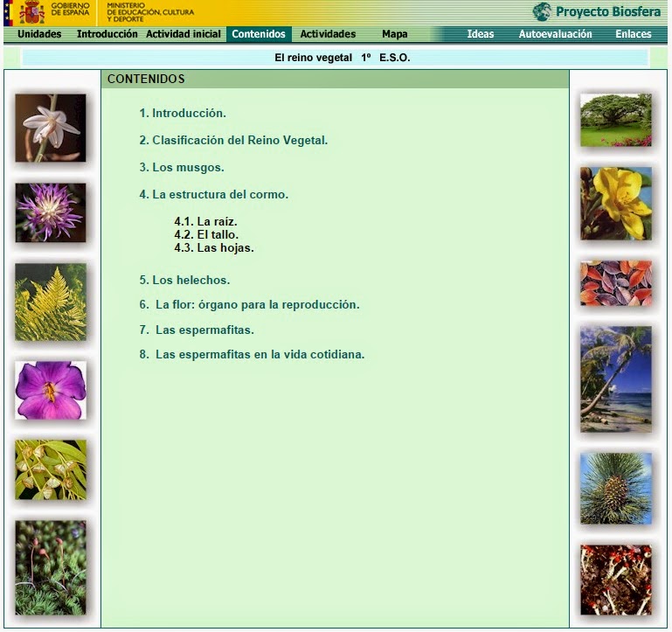The width and height of the screenshot is (672, 632).
Task: Open the Mapa menu item
Action: [x=395, y=34]
